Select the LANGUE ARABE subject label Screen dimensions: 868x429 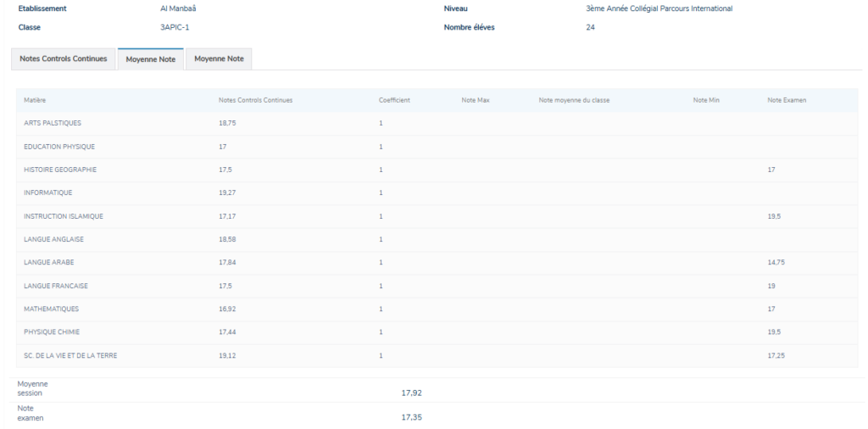49,262
